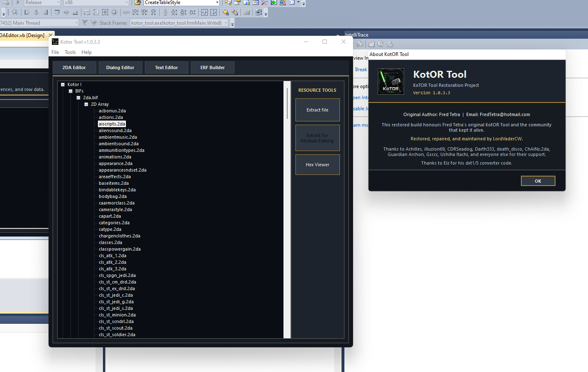Select appearance.2da in the file tree
This screenshot has width=588, height=372.
pos(116,163)
